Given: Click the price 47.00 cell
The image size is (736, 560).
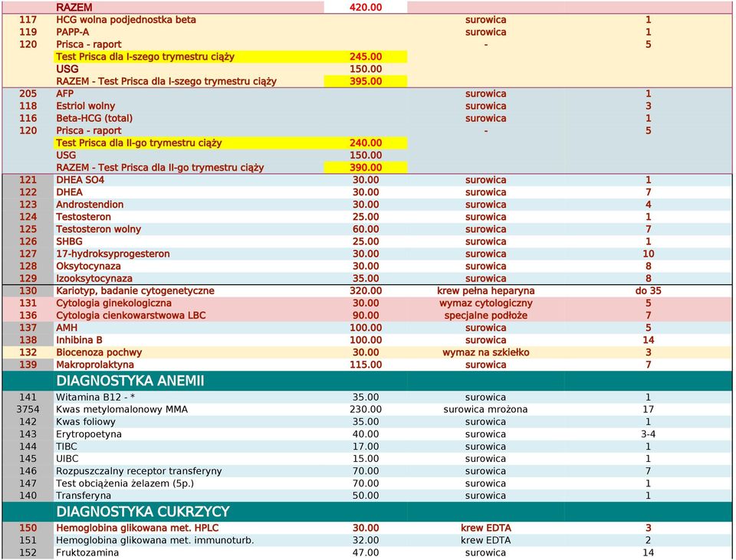Looking at the screenshot, I should 366,552.
